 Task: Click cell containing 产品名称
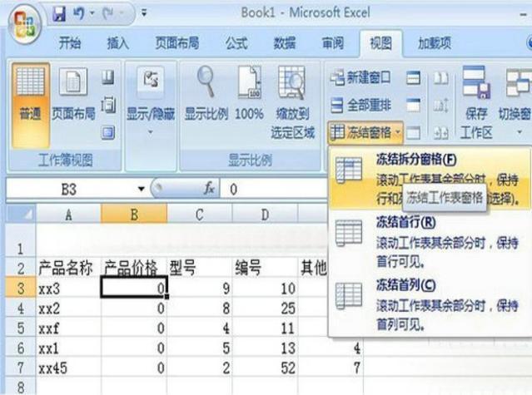tap(68, 268)
